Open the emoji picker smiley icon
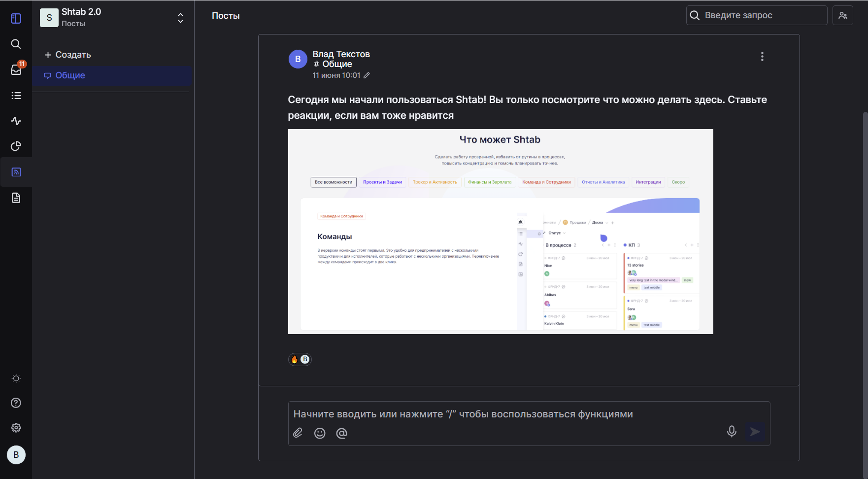The width and height of the screenshot is (868, 479). point(320,433)
